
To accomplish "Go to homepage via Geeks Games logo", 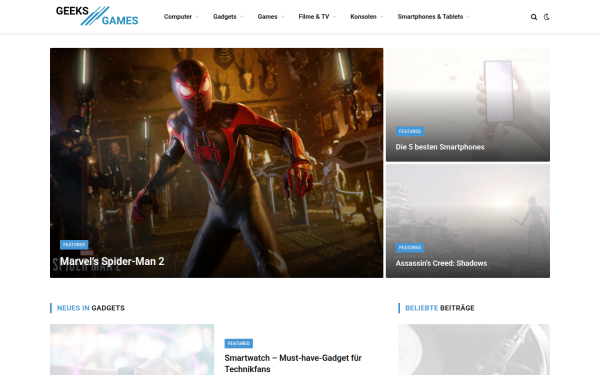I will [97, 16].
